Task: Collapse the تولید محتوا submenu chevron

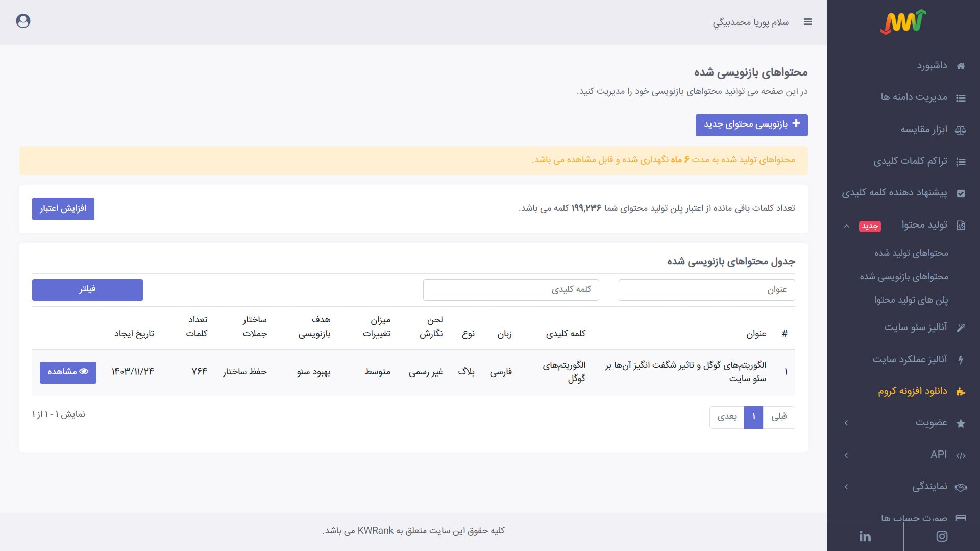Action: (x=846, y=226)
